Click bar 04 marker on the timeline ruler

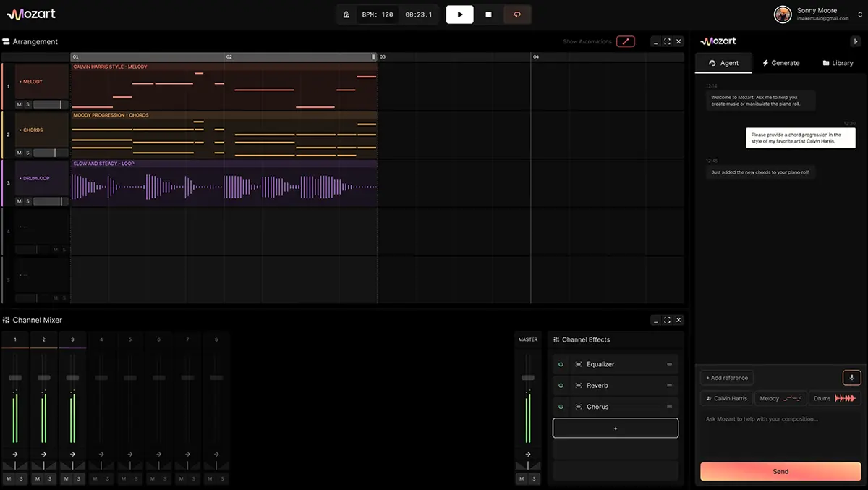pos(536,56)
